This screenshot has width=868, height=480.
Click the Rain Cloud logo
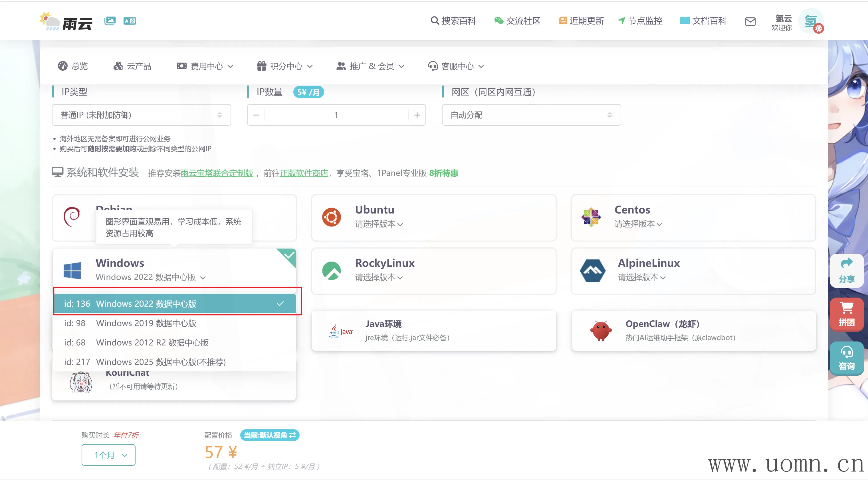pos(66,22)
